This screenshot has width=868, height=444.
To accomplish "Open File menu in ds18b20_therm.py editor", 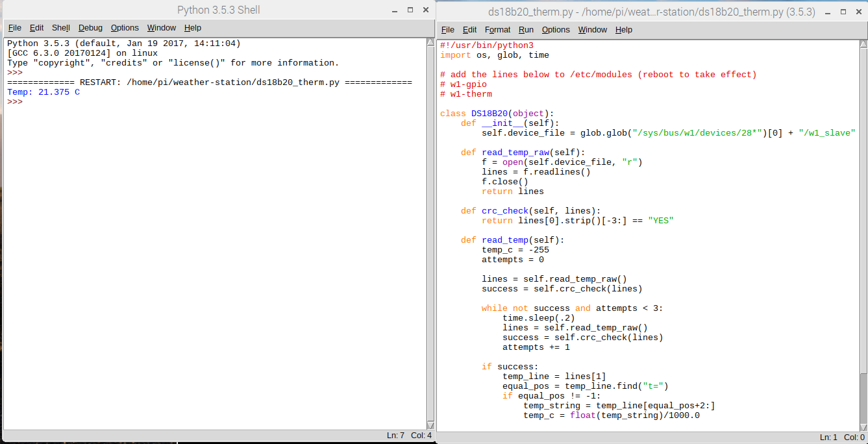I will point(448,30).
